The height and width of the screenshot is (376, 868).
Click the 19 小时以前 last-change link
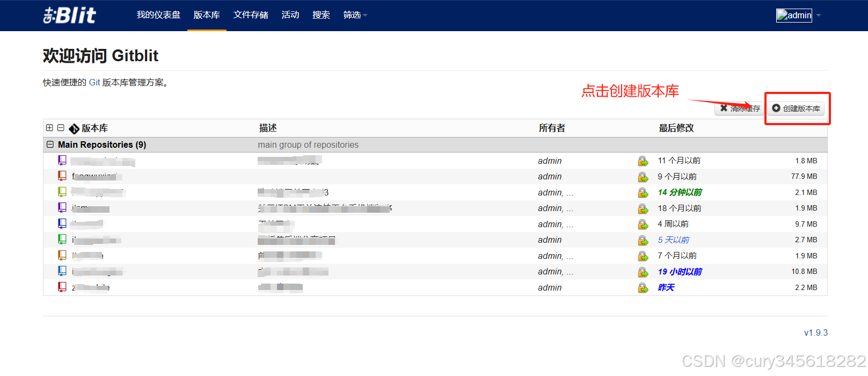[680, 272]
